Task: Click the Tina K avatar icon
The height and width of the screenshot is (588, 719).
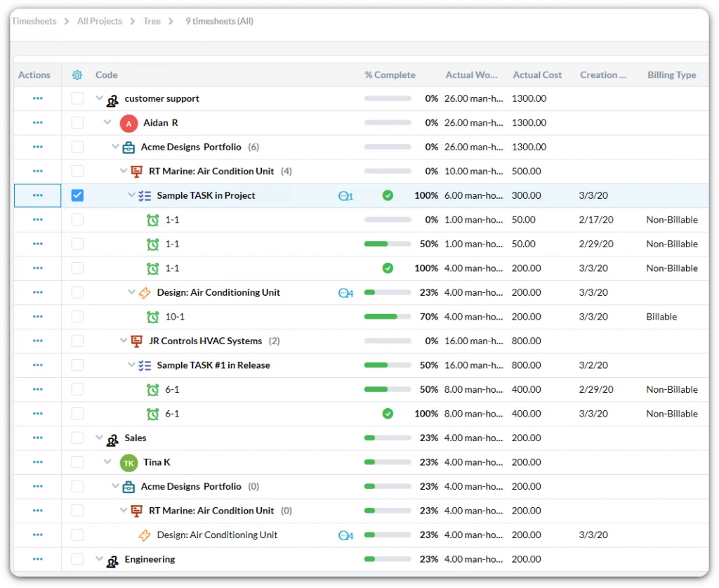Action: click(x=128, y=463)
